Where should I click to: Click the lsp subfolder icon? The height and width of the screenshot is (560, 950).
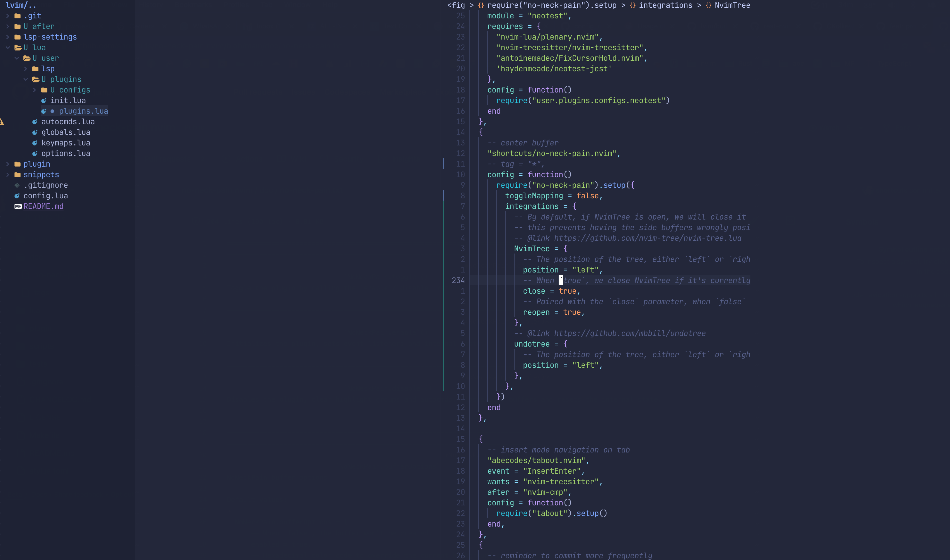click(35, 69)
